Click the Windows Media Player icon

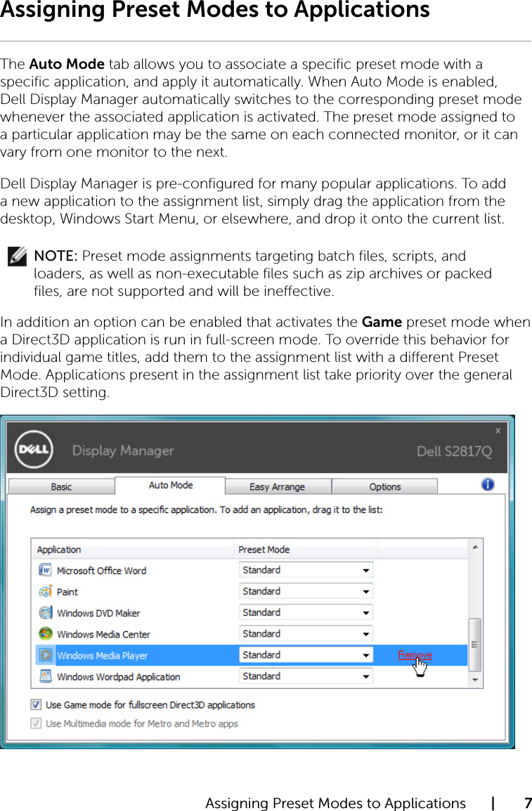click(45, 655)
